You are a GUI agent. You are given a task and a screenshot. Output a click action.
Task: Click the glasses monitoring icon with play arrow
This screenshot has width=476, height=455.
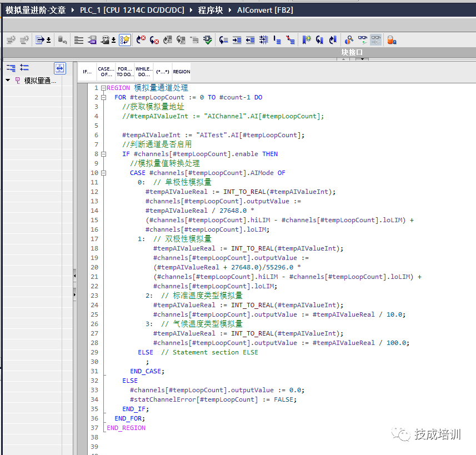pos(363,40)
